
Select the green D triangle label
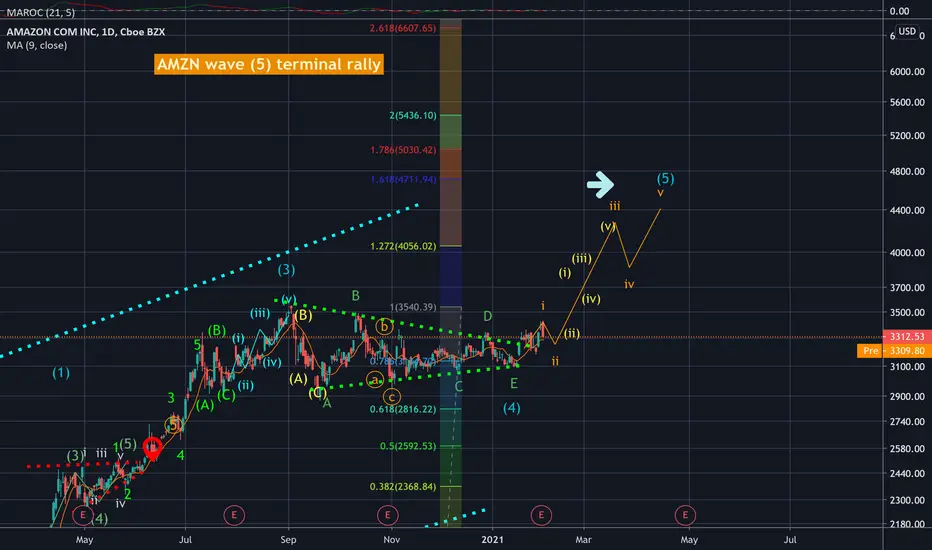click(x=487, y=316)
